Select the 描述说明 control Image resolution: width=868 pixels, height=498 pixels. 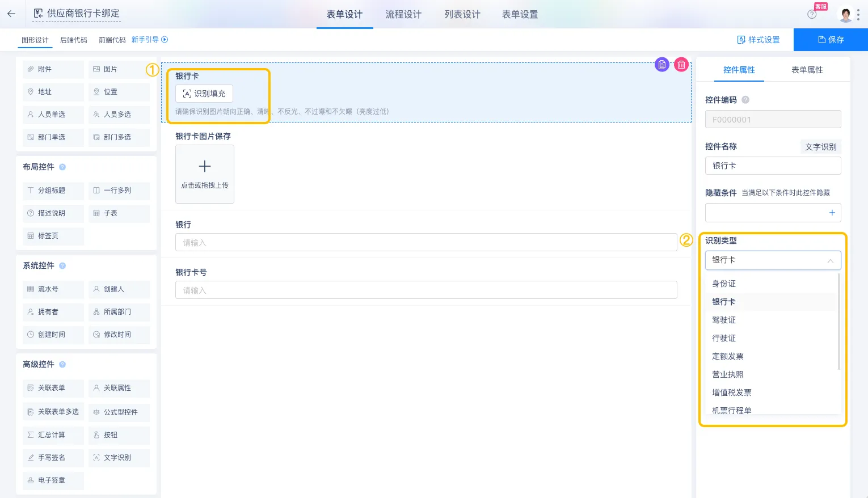point(53,213)
